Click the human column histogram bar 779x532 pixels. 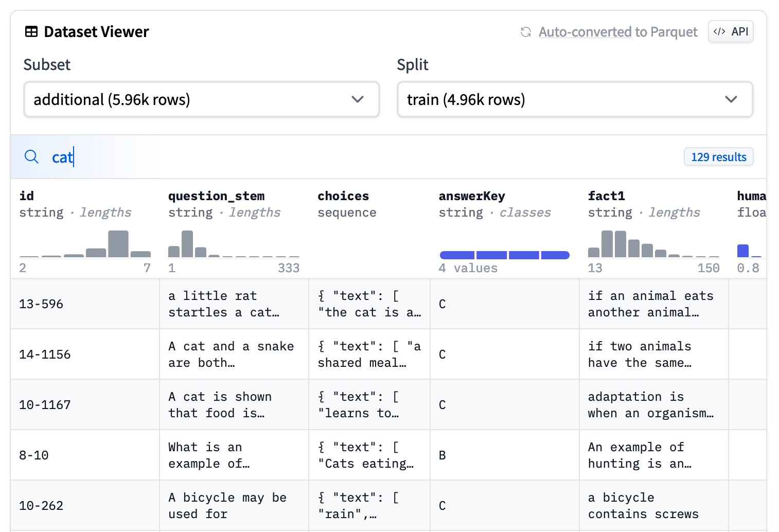point(742,251)
